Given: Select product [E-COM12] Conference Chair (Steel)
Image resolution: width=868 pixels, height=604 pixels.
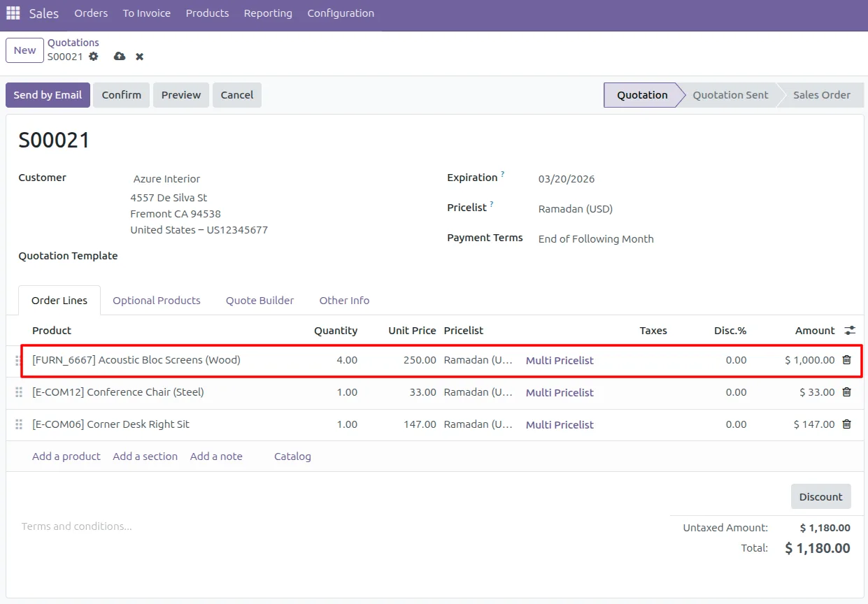Looking at the screenshot, I should click(x=118, y=392).
